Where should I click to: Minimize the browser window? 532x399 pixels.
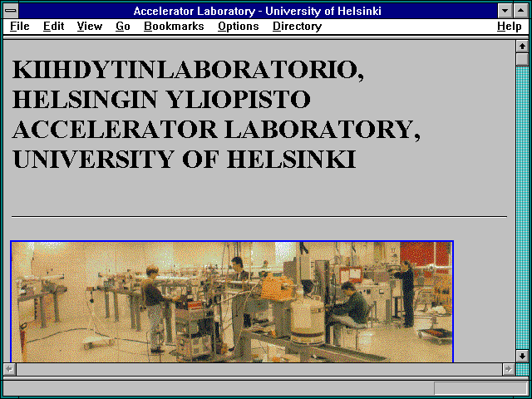pos(505,11)
